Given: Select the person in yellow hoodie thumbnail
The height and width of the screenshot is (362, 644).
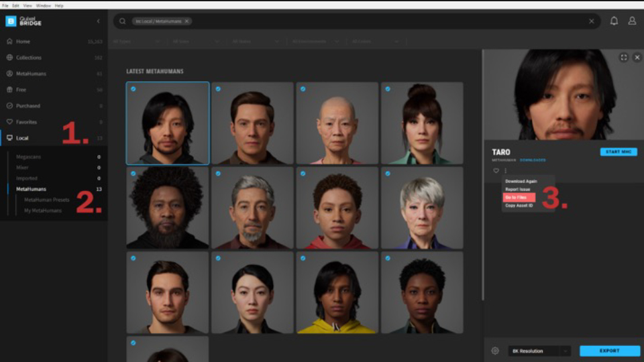Looking at the screenshot, I should point(337,292).
